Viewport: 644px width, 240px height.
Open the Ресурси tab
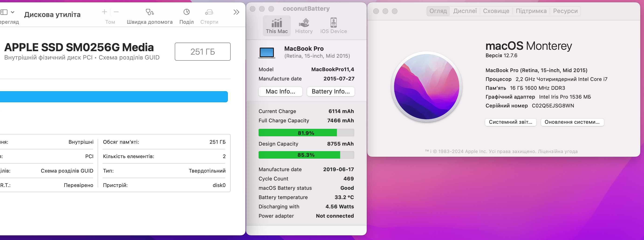coord(565,11)
